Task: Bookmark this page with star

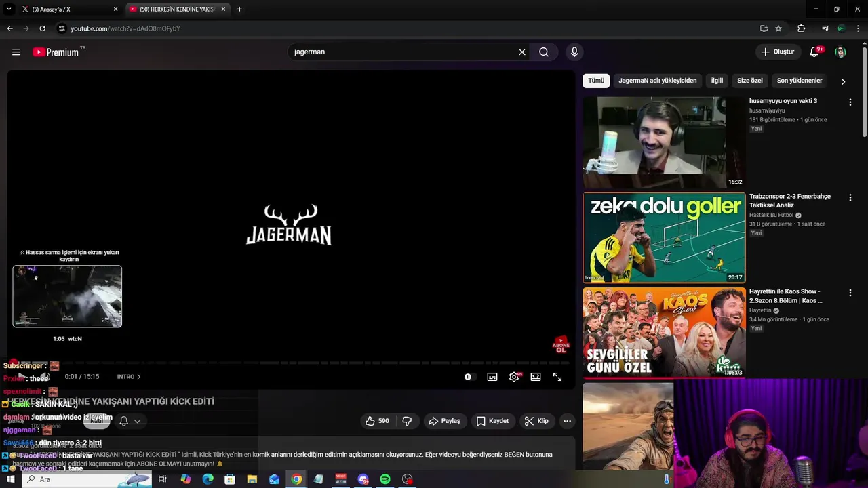Action: click(778, 28)
